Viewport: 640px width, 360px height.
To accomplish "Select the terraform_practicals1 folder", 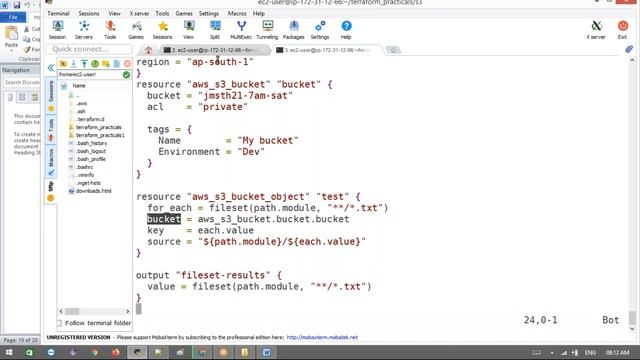I will pyautogui.click(x=100, y=135).
